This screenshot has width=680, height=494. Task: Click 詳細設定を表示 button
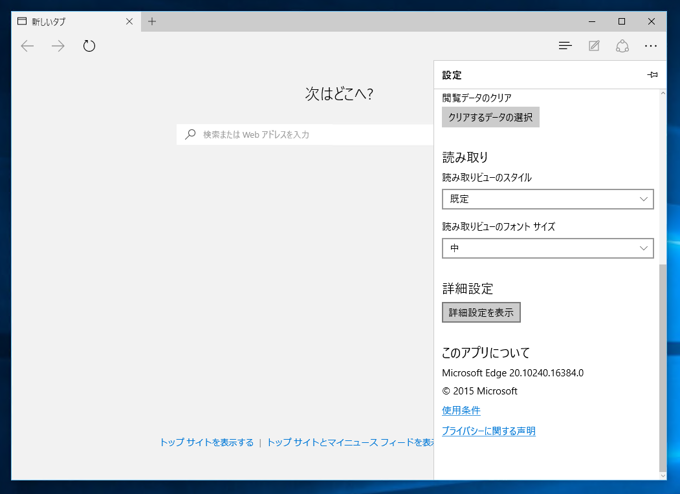coord(481,312)
